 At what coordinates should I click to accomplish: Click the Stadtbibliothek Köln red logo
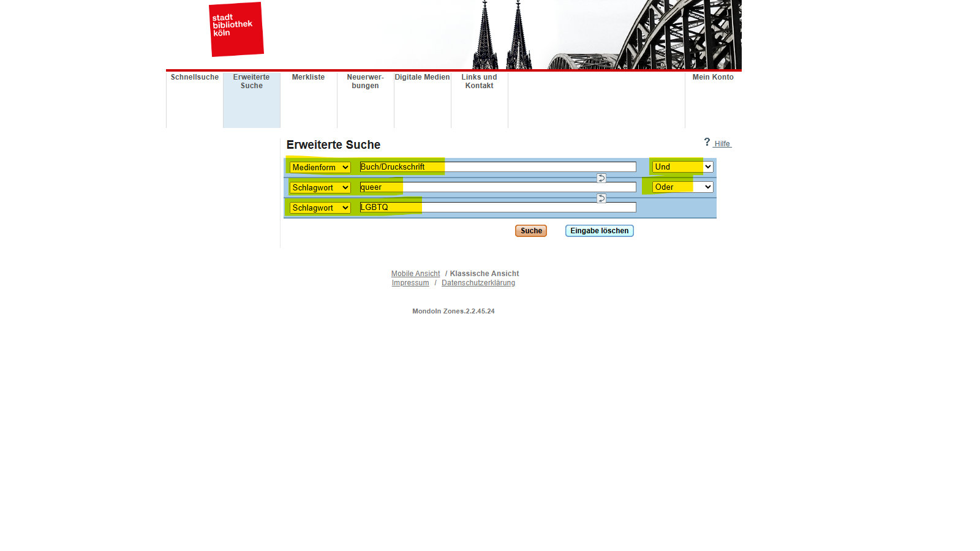(x=236, y=29)
